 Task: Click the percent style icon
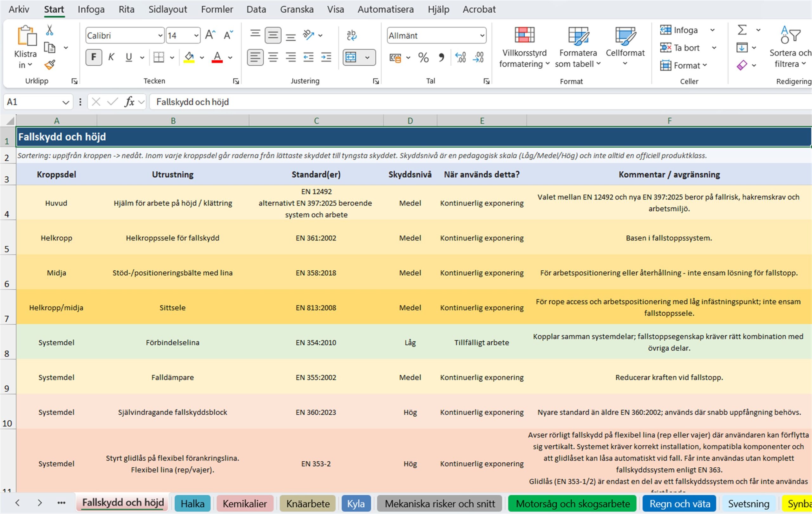423,57
